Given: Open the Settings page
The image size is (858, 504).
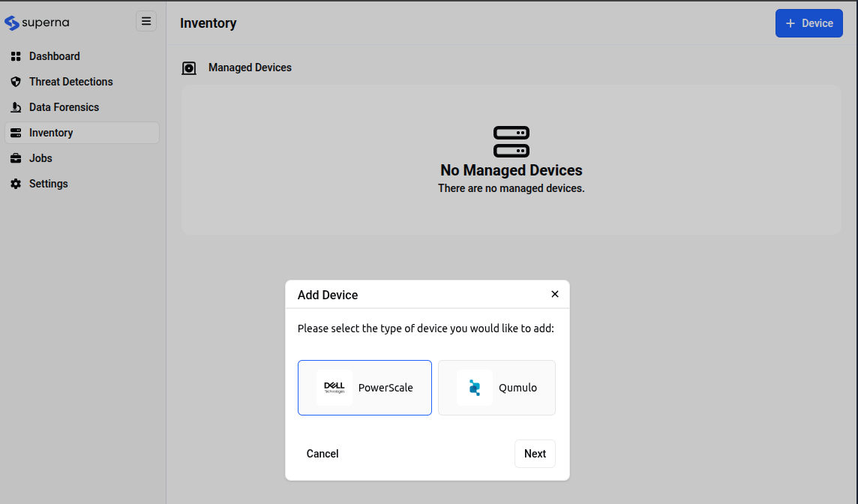Looking at the screenshot, I should click(x=48, y=184).
